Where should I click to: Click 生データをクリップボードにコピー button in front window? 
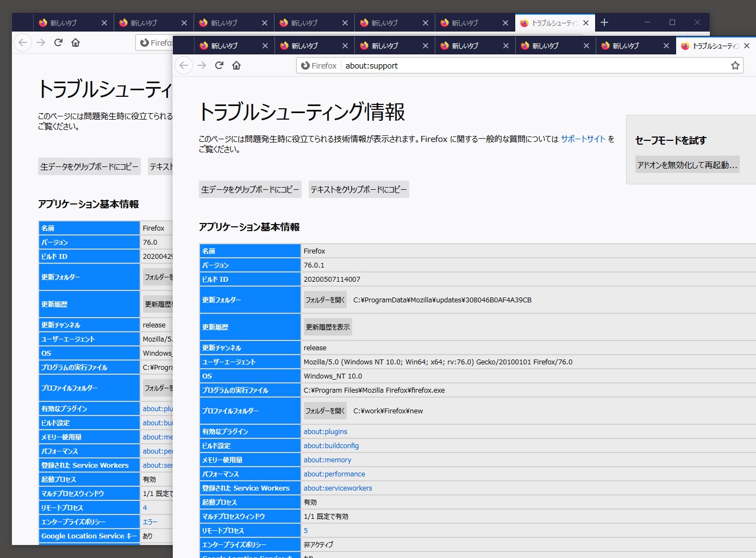tap(250, 189)
